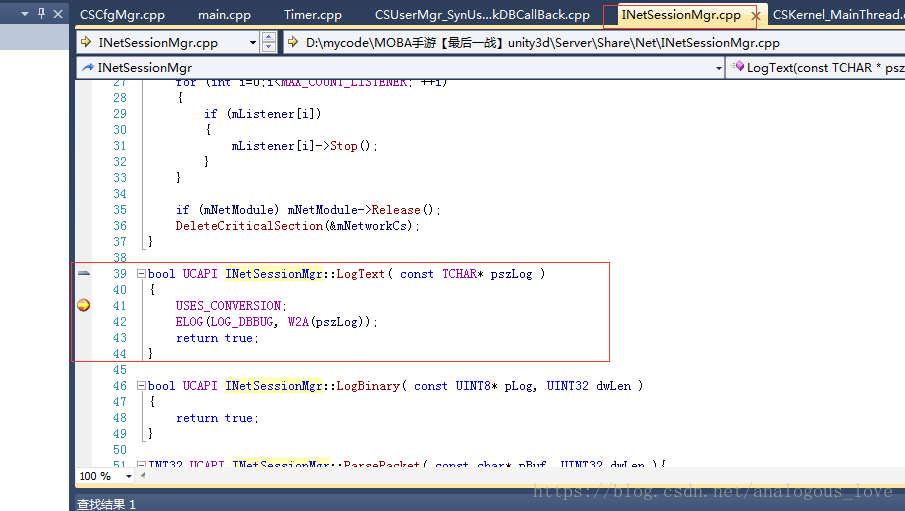This screenshot has width=905, height=511.
Task: Click line number 44 in the gutter
Action: click(x=119, y=353)
